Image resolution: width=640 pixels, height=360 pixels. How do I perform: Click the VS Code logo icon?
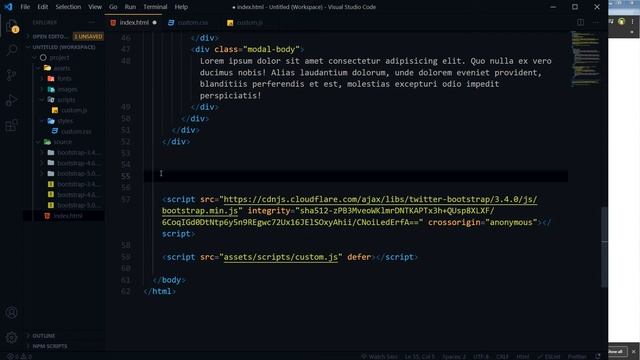[9, 7]
